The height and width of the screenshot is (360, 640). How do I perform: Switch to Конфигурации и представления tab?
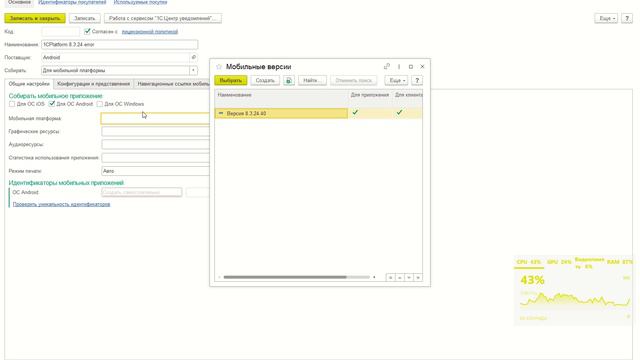pos(93,84)
